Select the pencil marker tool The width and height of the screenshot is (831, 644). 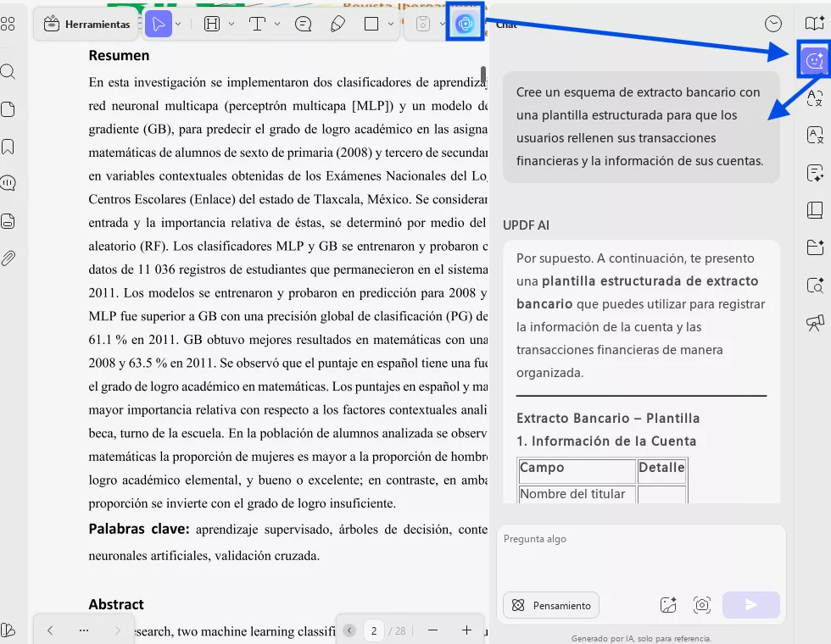338,24
